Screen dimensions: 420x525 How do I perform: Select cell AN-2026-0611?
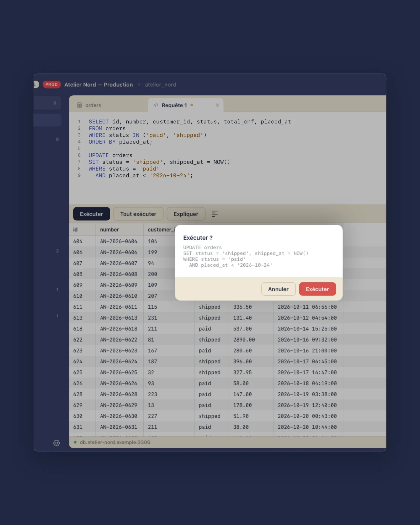pyautogui.click(x=119, y=307)
